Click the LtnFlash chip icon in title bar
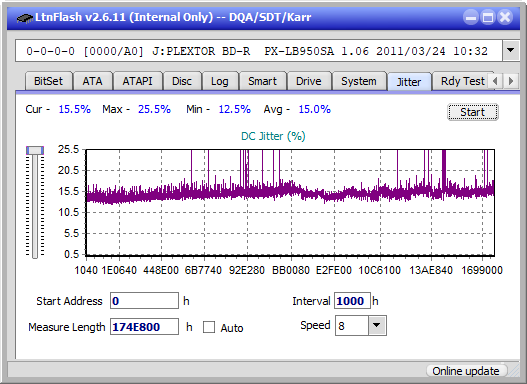527x384 pixels. click(x=24, y=17)
